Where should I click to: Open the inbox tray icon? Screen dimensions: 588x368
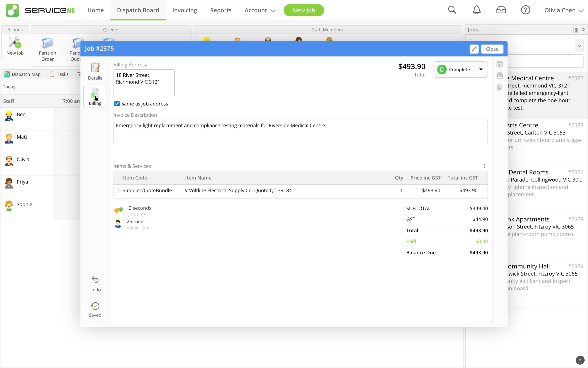[x=501, y=10]
